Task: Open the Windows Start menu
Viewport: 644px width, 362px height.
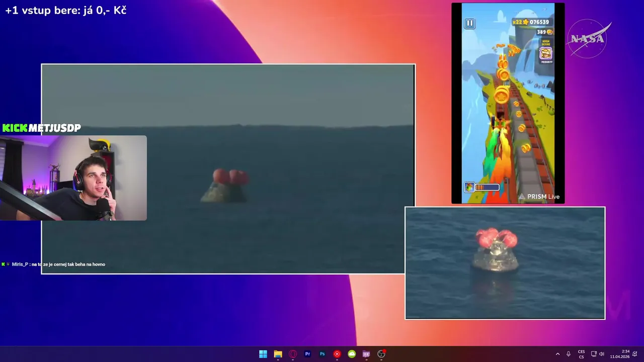Action: [x=263, y=354]
